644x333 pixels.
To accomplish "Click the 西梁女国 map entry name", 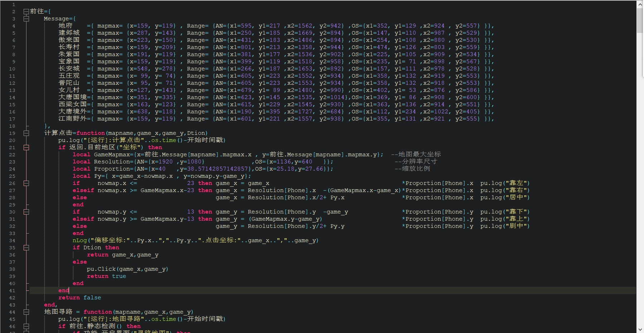I will pos(73,104).
